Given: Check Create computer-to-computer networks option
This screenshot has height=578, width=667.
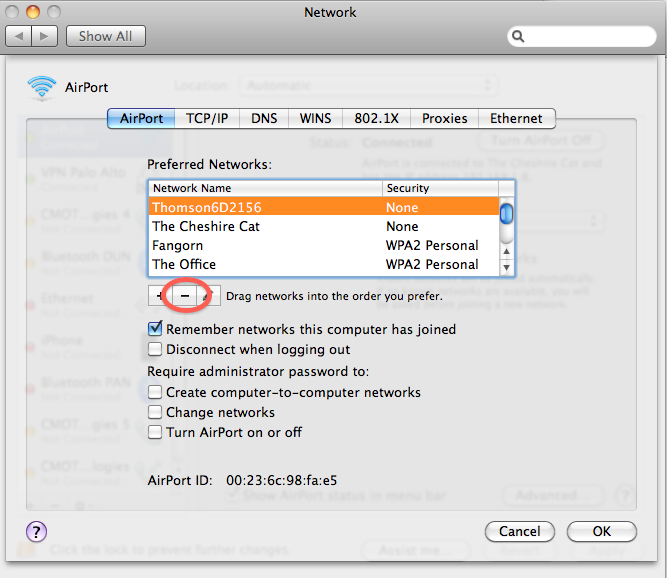Looking at the screenshot, I should [x=155, y=393].
